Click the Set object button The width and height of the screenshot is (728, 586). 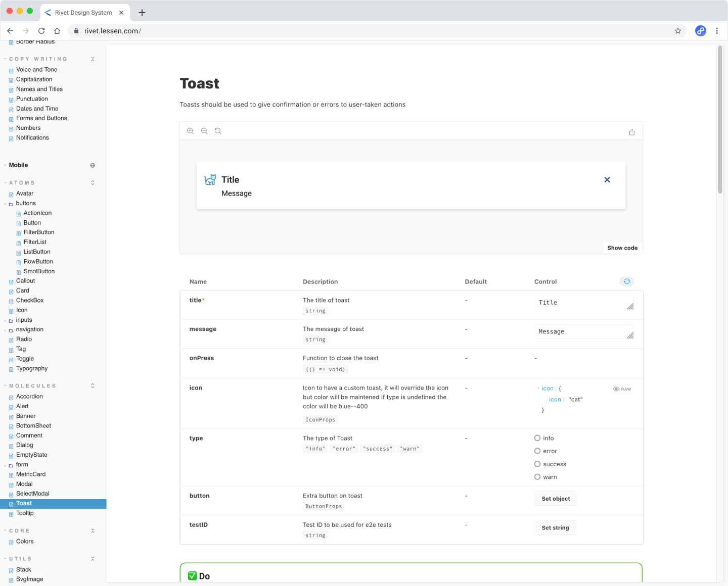tap(556, 499)
